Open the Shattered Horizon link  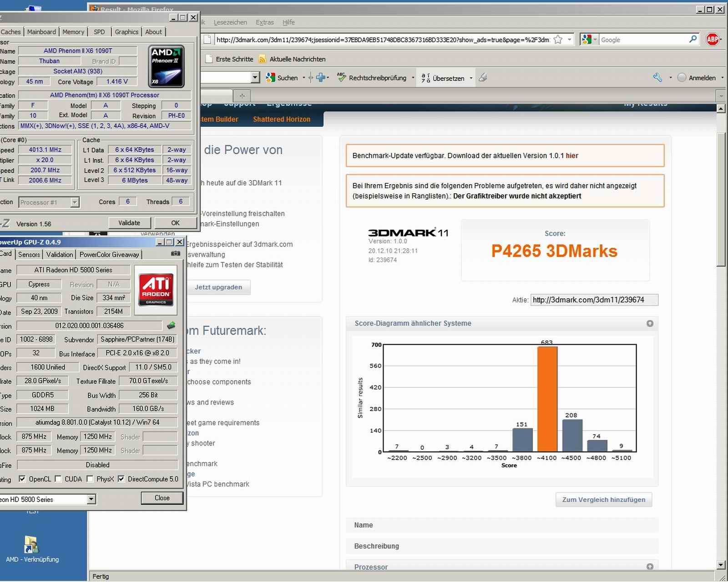point(282,119)
